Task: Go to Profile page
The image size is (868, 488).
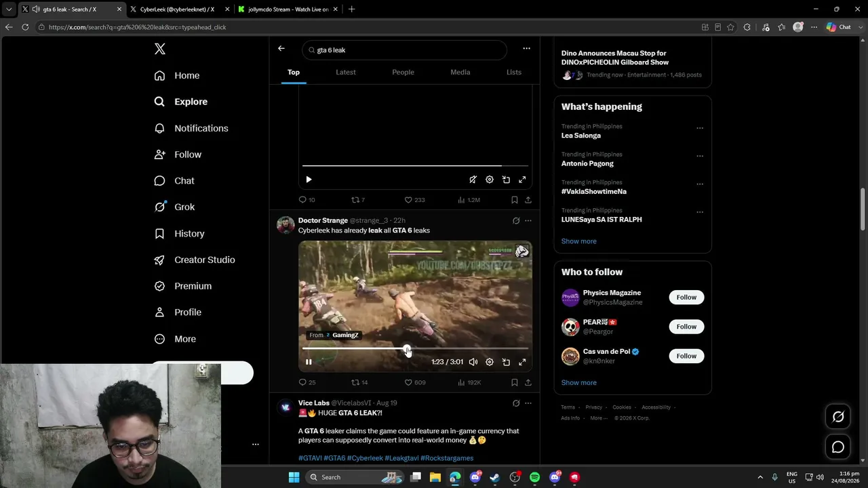Action: 178,312
